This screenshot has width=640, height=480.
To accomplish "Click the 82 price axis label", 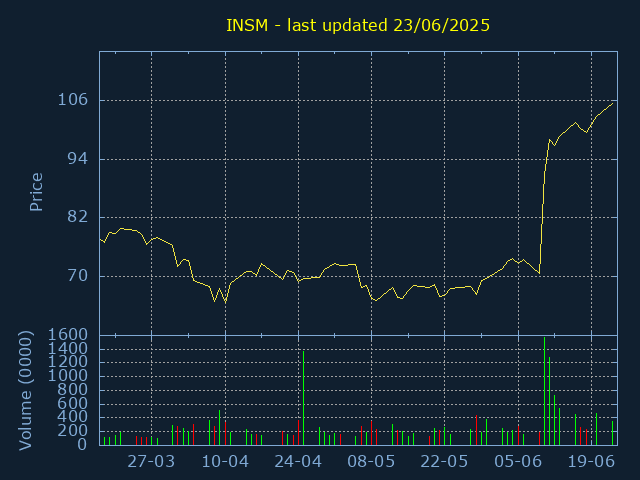I will coord(78,217).
